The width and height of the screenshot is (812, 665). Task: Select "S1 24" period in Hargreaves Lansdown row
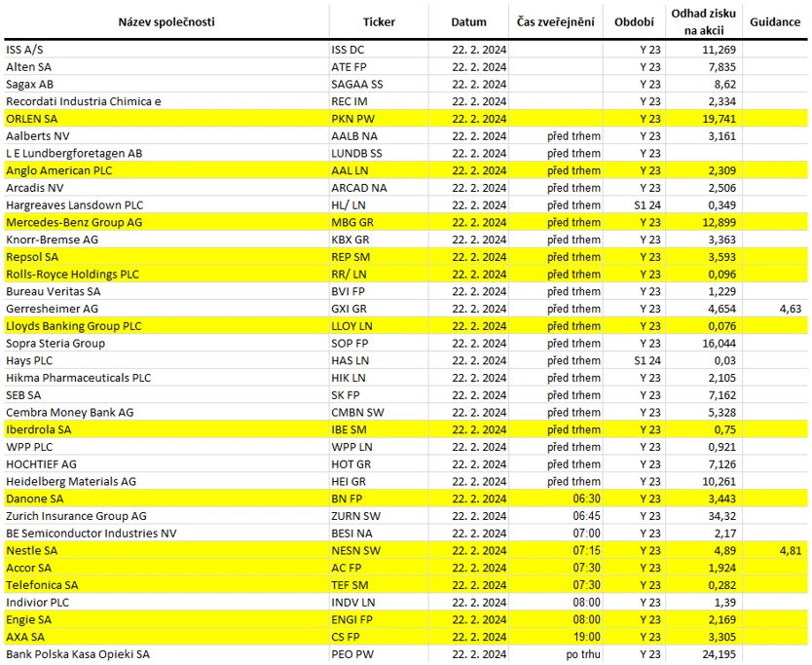647,205
